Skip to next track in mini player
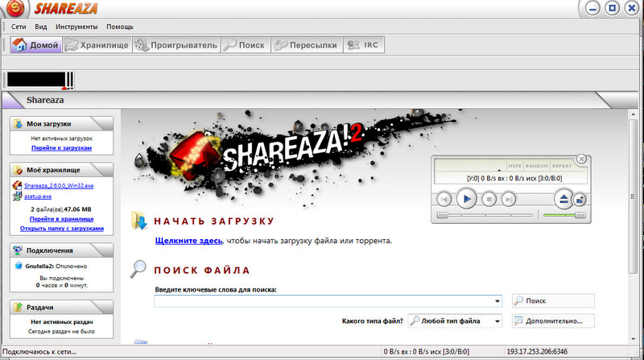 coord(509,199)
